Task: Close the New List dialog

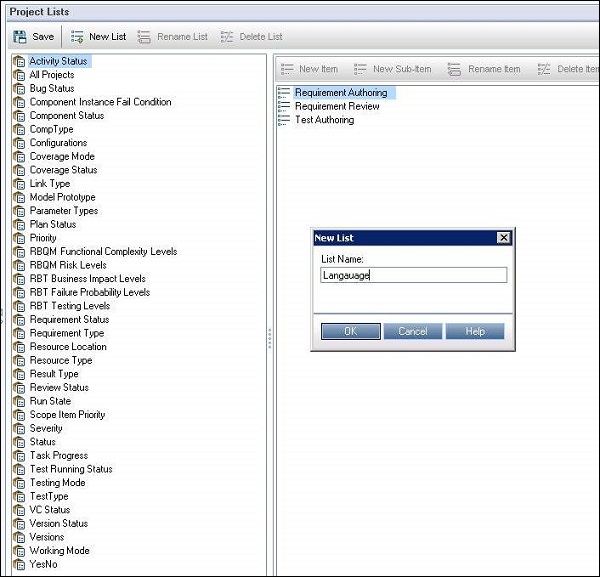Action: [504, 238]
